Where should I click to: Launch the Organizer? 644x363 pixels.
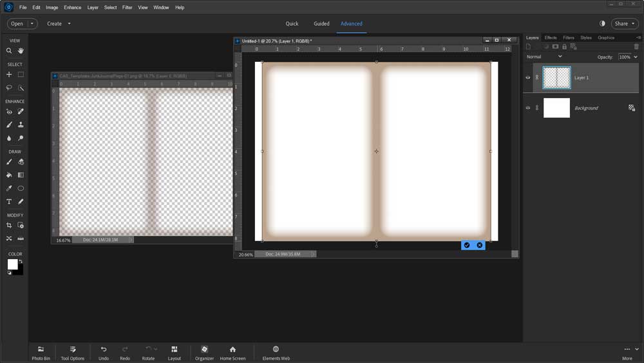tap(204, 353)
